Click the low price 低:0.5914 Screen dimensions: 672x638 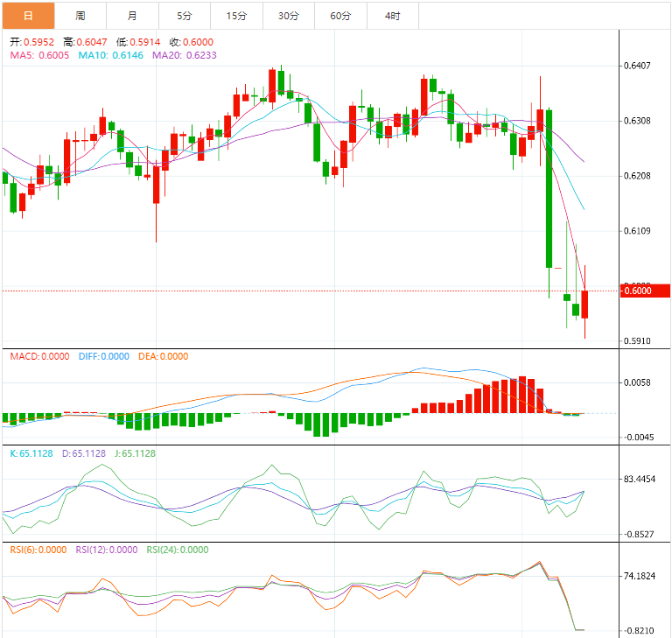(138, 42)
